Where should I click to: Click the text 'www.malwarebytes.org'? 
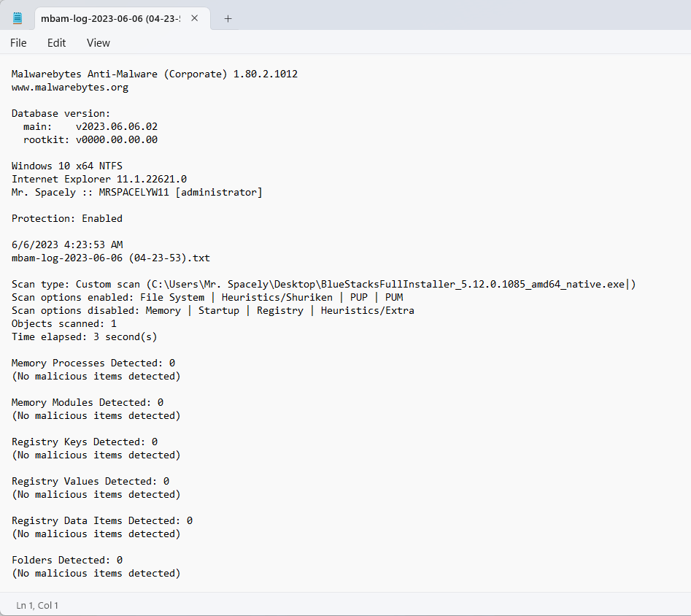70,88
